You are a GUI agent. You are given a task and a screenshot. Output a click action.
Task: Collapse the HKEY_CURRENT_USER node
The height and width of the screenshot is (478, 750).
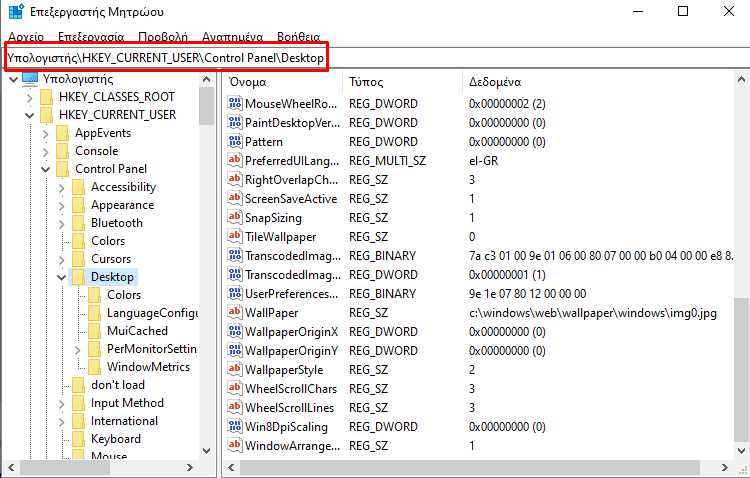point(30,115)
